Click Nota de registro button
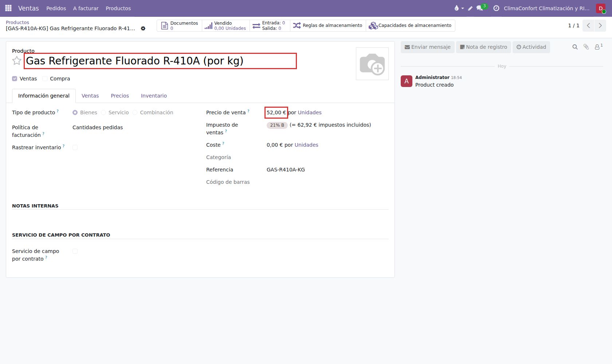The width and height of the screenshot is (612, 364). pyautogui.click(x=483, y=47)
